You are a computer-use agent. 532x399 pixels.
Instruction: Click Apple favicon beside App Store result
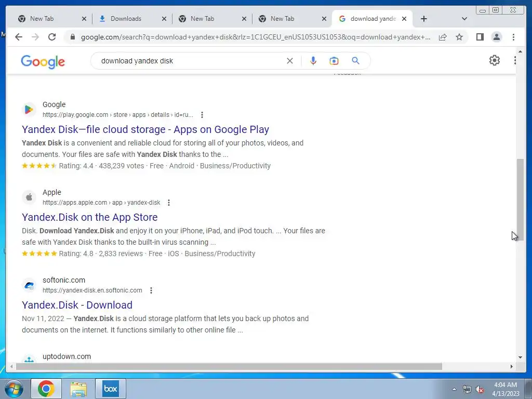tap(29, 197)
